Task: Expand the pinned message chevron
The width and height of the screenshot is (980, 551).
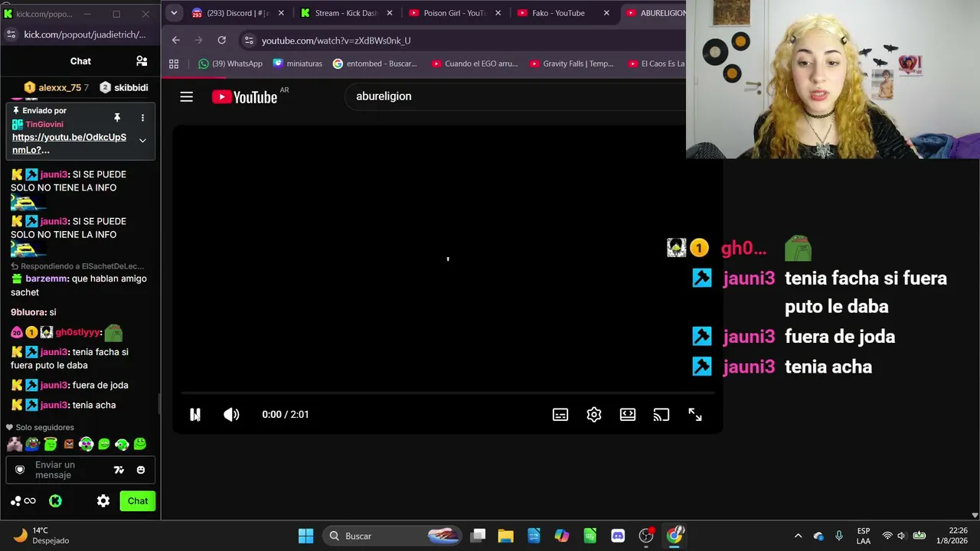Action: 142,141
